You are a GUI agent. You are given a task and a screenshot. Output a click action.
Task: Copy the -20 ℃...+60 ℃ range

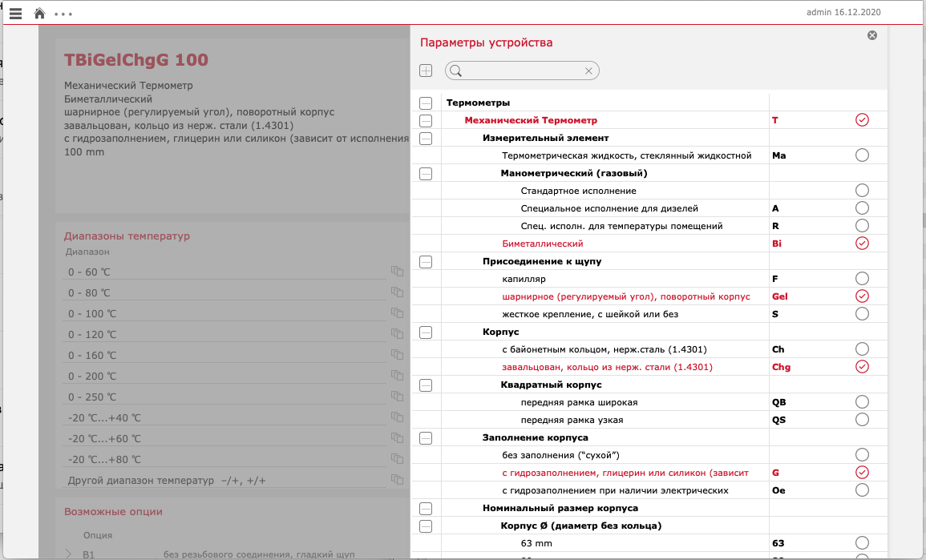[x=397, y=438]
